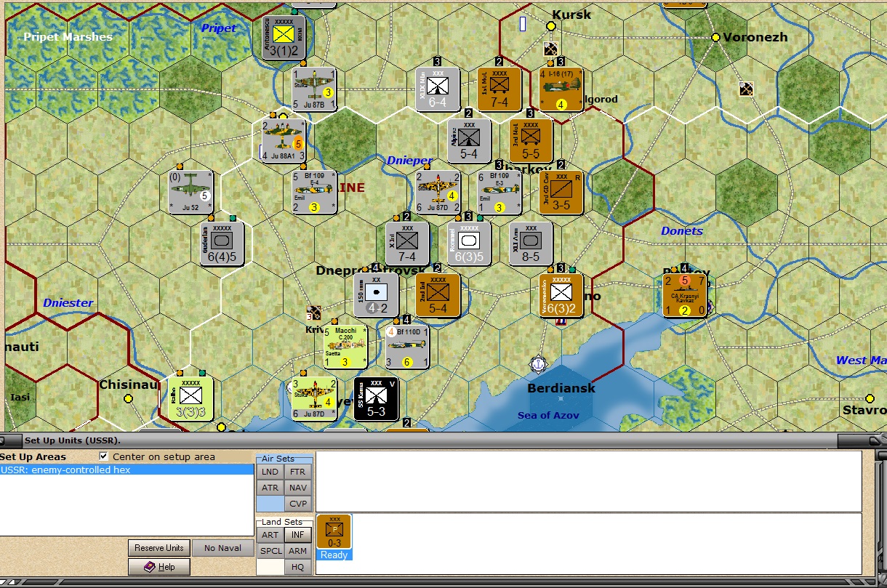Screen dimensions: 887x588
Task: Click the Chisinau city marker
Action: tap(128, 398)
